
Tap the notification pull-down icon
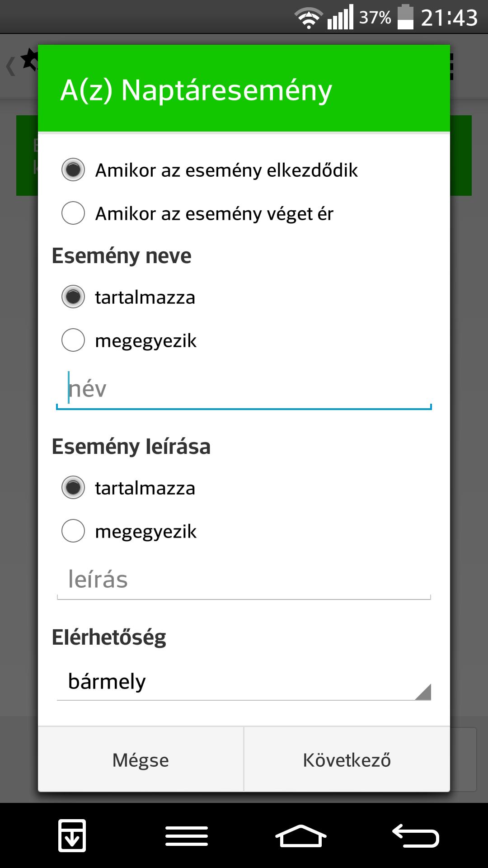click(x=72, y=835)
